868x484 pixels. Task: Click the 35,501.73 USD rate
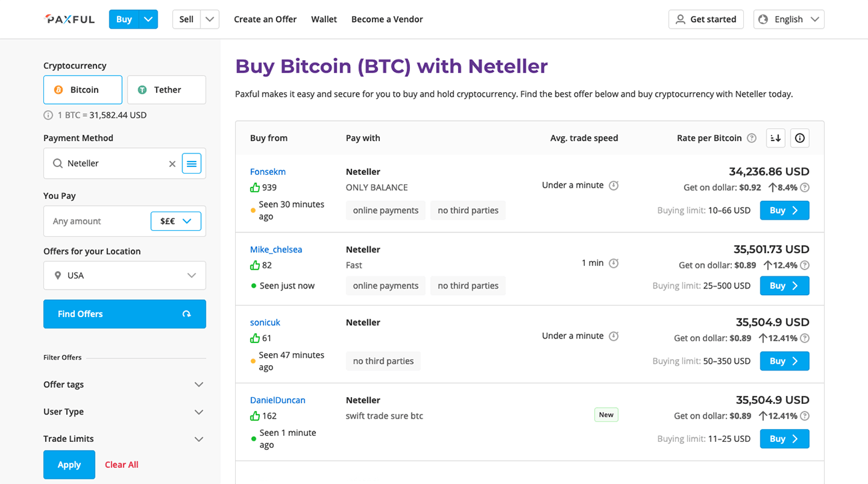coord(771,249)
